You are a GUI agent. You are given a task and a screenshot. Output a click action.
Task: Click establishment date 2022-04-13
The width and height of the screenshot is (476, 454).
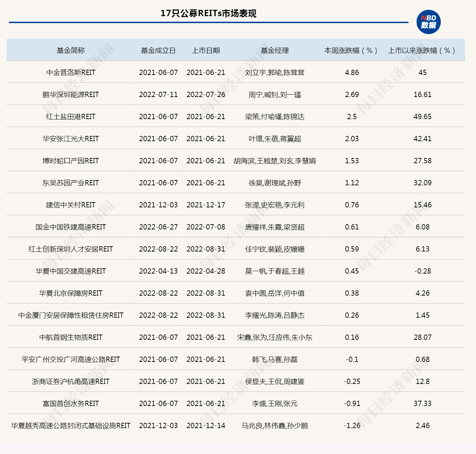tap(158, 271)
